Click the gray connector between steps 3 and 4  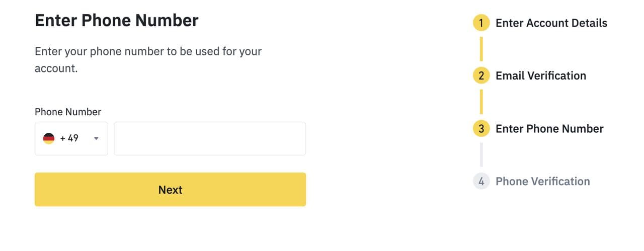481,154
